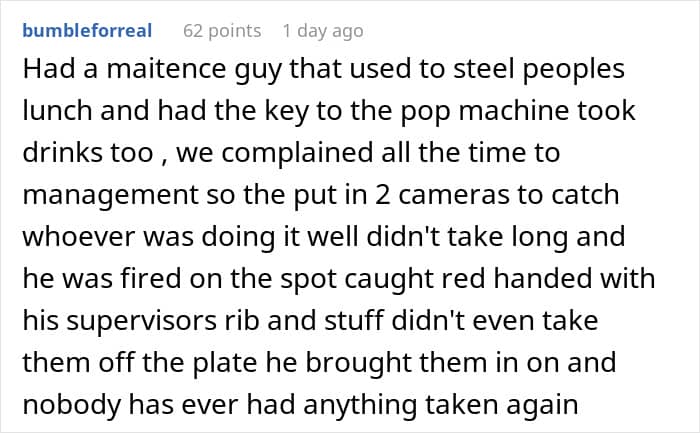
Task: Click the word anything in last line
Action: click(359, 404)
